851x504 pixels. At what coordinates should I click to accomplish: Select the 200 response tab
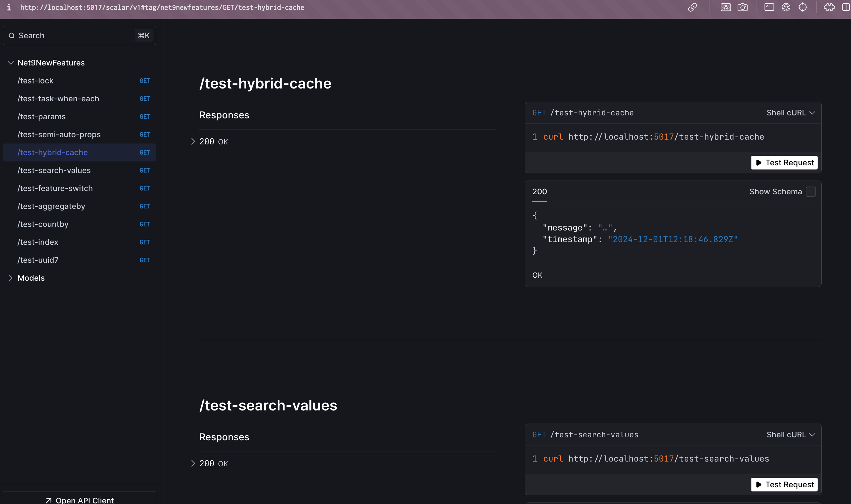(x=539, y=192)
